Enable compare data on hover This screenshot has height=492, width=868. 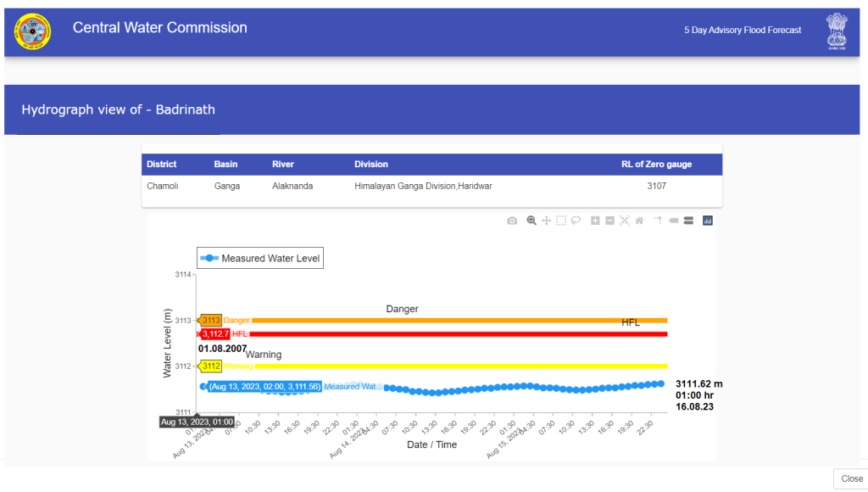point(688,221)
